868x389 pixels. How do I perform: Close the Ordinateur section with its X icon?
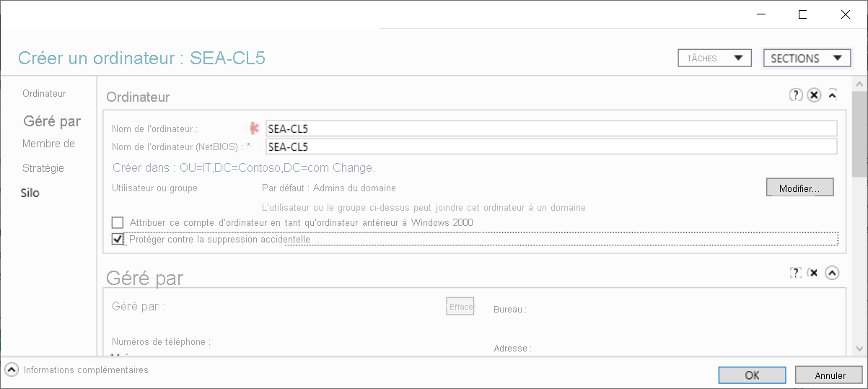pyautogui.click(x=814, y=95)
